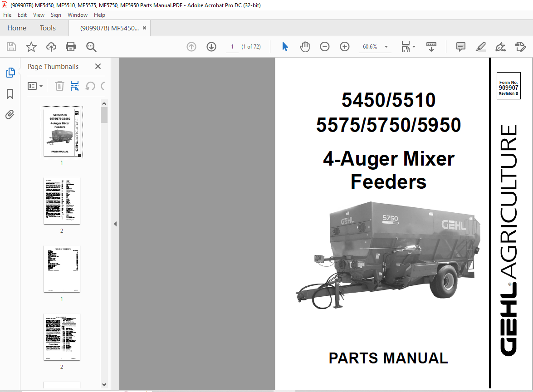Click thumbnails scrollbar down arrow
The width and height of the screenshot is (533, 392).
pyautogui.click(x=104, y=385)
